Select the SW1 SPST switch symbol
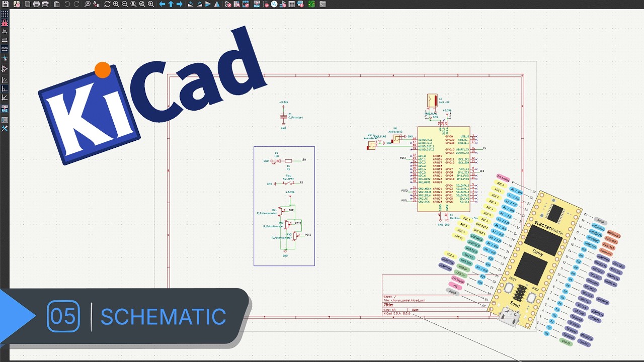644x362 pixels. coord(287,184)
